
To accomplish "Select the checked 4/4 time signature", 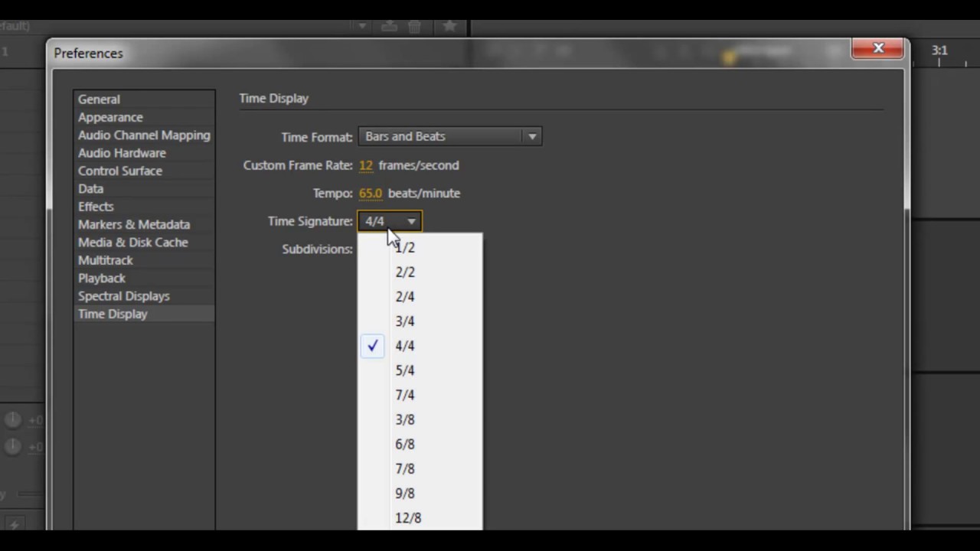I will coord(420,346).
